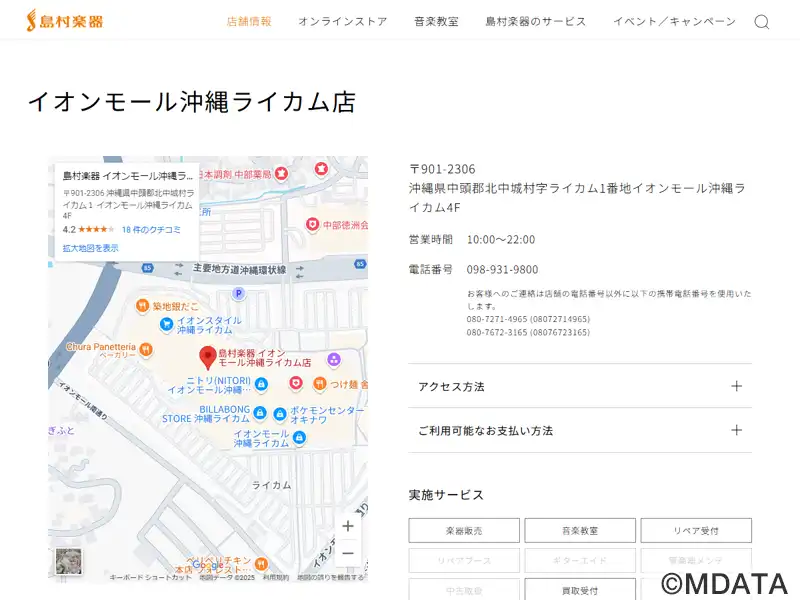Screen dimensions: 800x600
Task: Click the ポケモンセンターオキナワ shopping marker
Action: click(x=280, y=414)
